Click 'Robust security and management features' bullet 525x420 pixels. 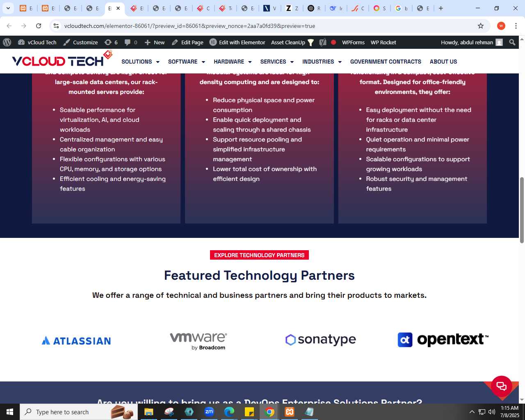[416, 184]
